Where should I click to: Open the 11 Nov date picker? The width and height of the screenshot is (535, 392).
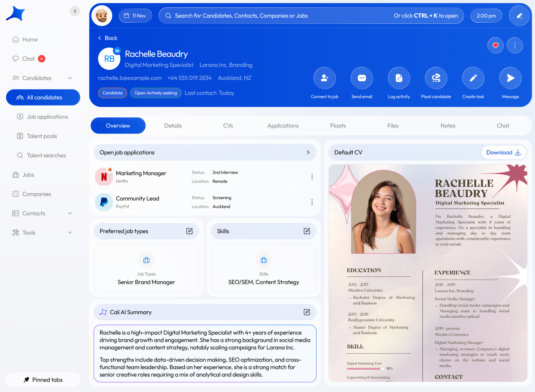pos(135,16)
